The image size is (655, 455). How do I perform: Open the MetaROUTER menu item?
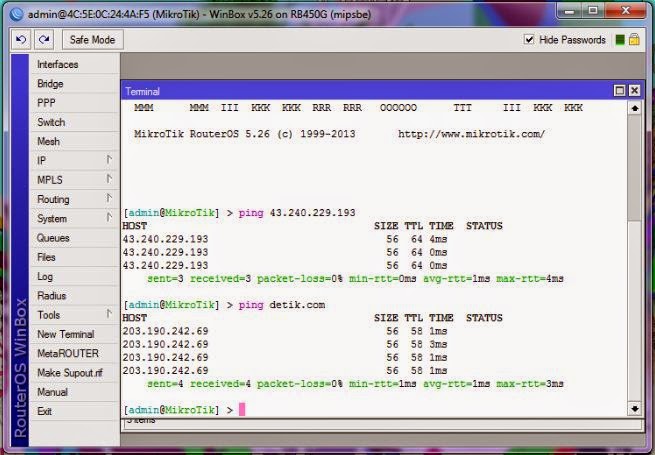pos(74,353)
